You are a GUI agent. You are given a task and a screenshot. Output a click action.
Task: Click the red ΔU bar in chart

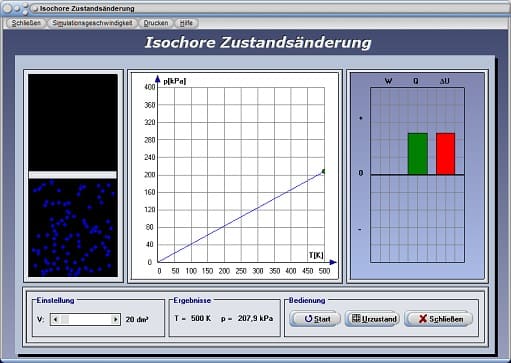coord(446,154)
